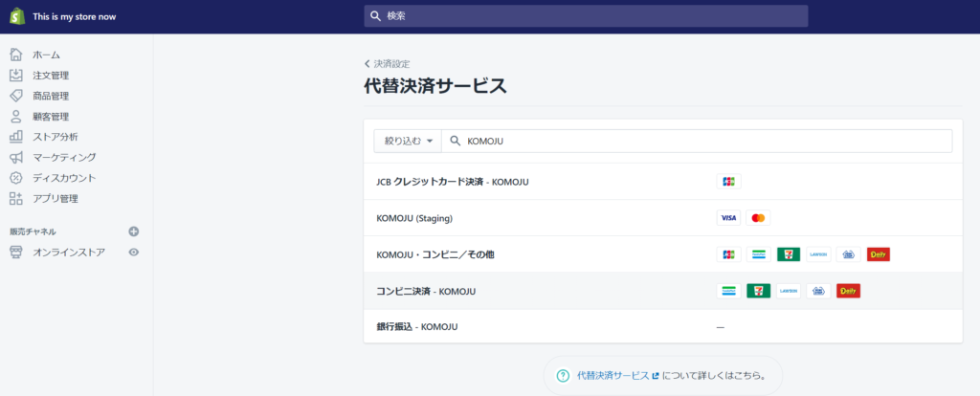Click the storefront icon beside オンラインストア
This screenshot has height=396, width=980.
click(16, 253)
